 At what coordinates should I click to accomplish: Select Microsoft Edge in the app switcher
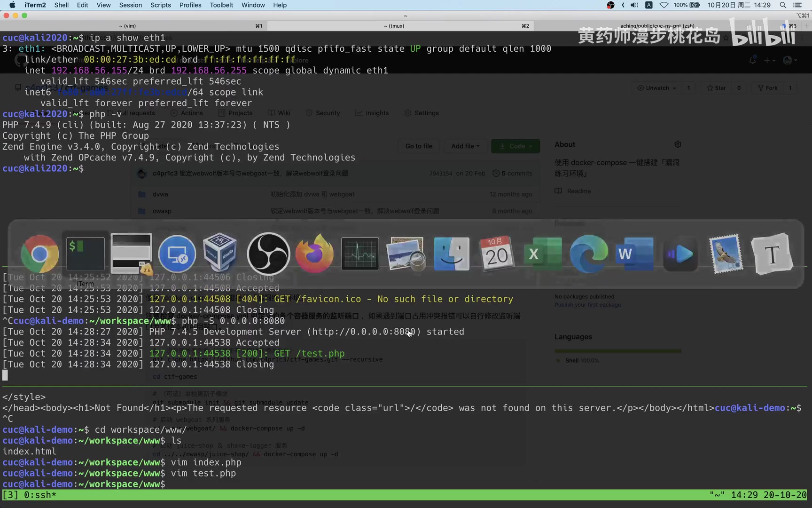click(589, 254)
